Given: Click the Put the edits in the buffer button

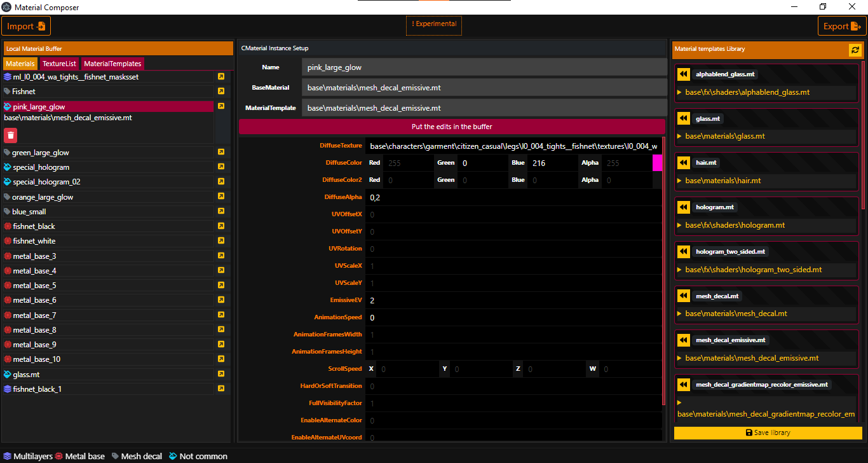Looking at the screenshot, I should pyautogui.click(x=452, y=127).
